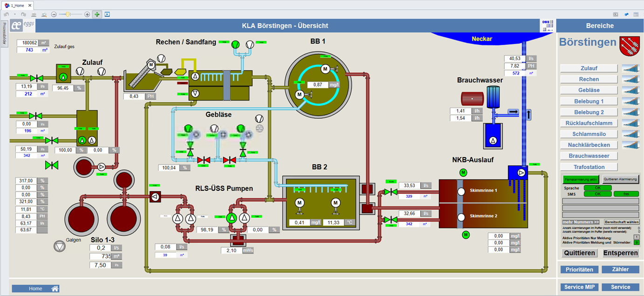
Task: Open the undo history dropdown arrow
Action: coord(15,14)
